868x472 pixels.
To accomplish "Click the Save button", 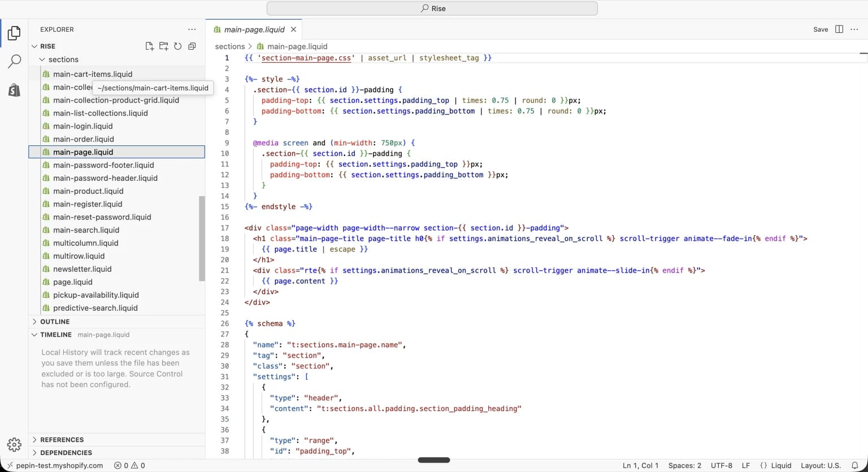I will pos(821,29).
